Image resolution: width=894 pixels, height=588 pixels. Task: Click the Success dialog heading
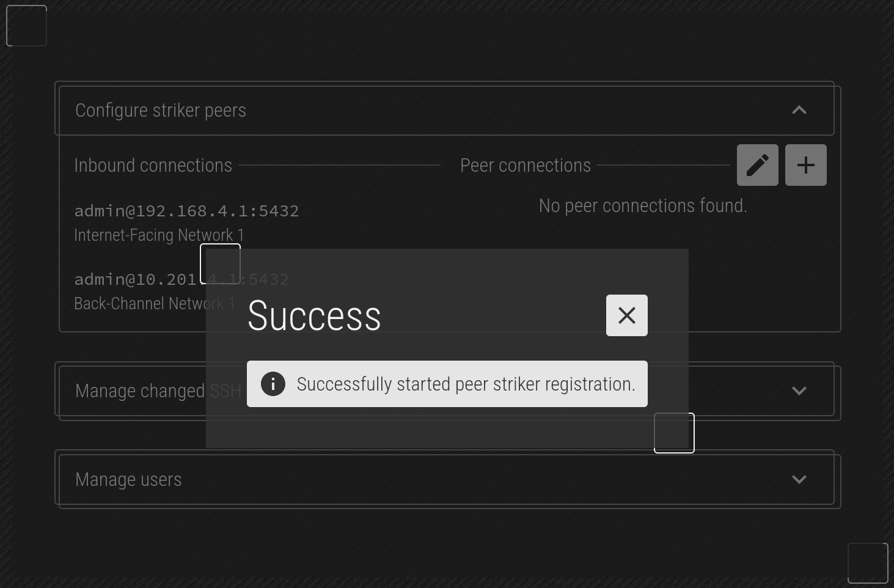coord(314,316)
